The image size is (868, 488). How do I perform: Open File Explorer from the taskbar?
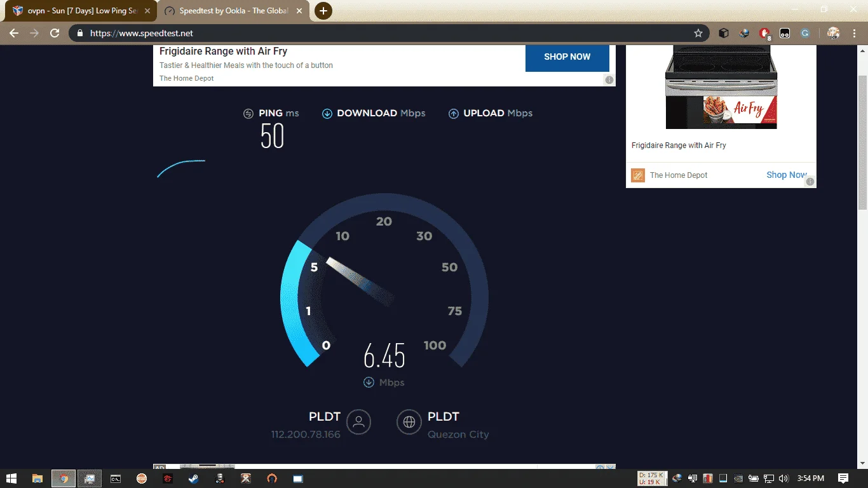tap(37, 478)
